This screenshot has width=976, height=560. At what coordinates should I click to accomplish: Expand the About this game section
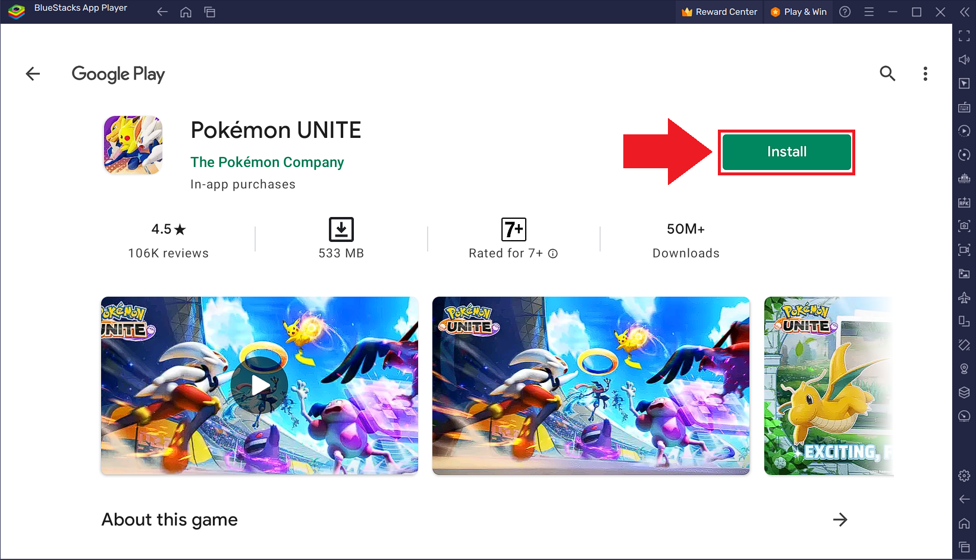(840, 520)
